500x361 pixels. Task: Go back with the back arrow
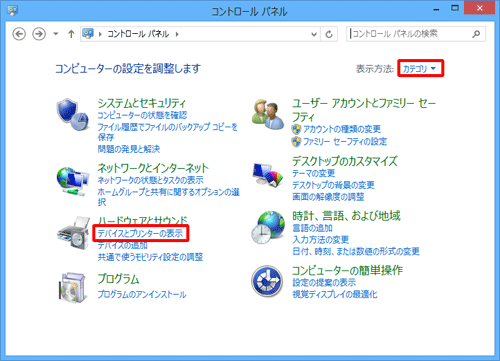point(19,34)
